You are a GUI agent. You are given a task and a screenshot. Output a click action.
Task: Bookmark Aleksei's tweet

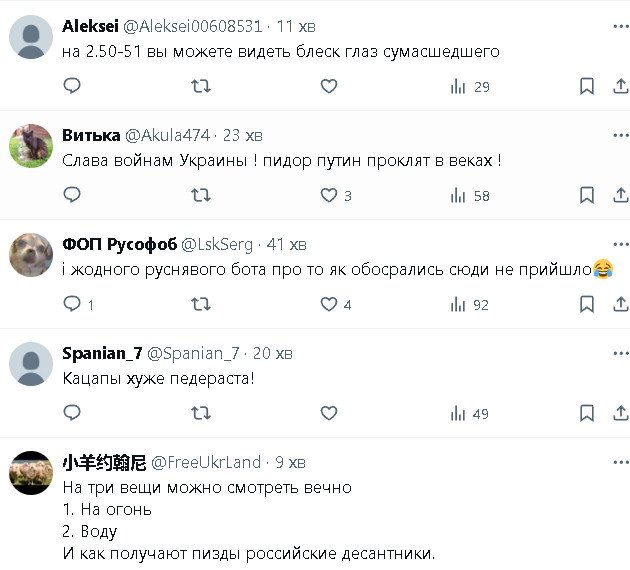tap(587, 87)
